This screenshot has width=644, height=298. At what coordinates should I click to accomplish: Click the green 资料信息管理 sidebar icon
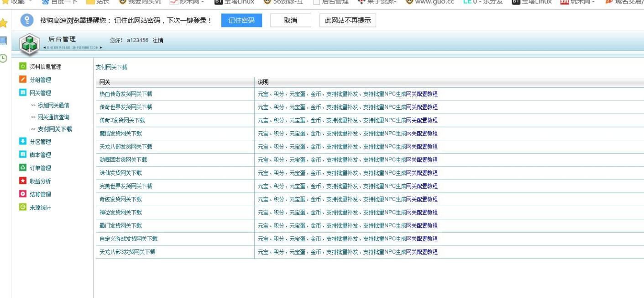click(23, 67)
